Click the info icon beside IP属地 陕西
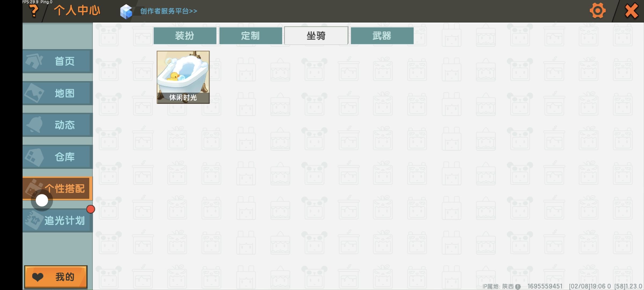The width and height of the screenshot is (644, 290). coord(518,287)
